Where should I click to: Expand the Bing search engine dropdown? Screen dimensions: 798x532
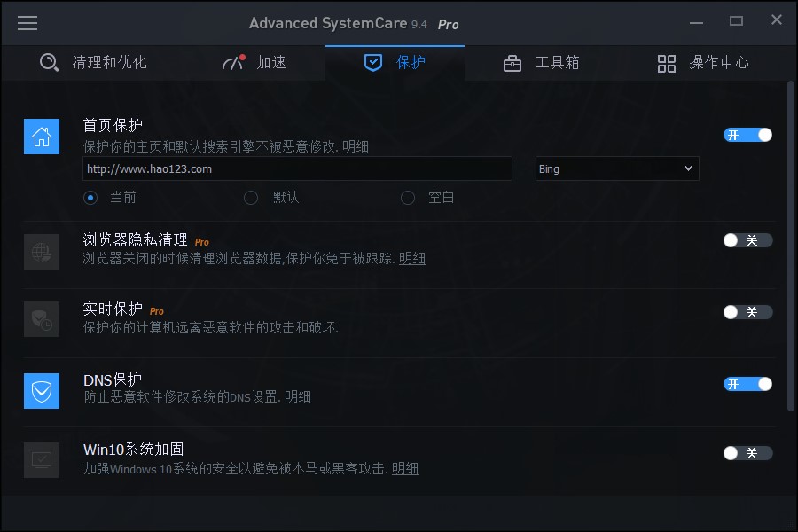[617, 168]
